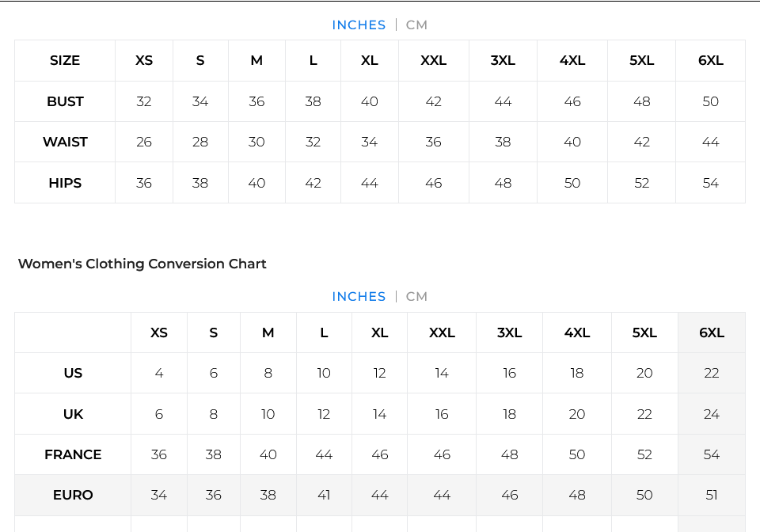Select INCHES above the conversion chart table
Screen dimensions: 760x532
(359, 296)
